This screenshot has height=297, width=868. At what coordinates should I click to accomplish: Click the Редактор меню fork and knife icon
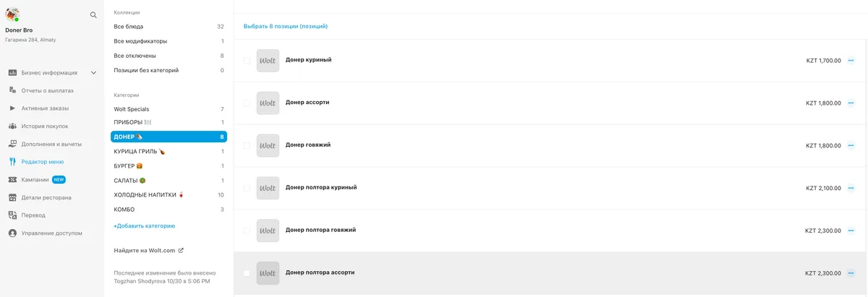tap(13, 162)
